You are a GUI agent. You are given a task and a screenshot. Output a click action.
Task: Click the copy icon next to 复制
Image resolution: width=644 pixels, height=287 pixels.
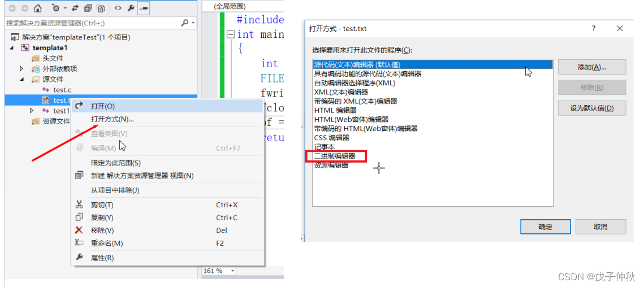[79, 217]
